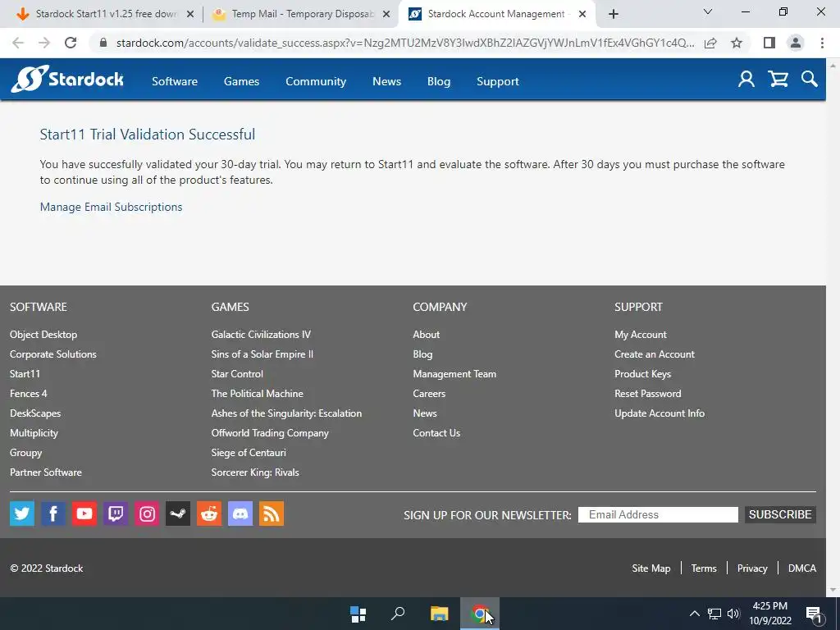
Task: Open Stardock's Twitch channel icon
Action: (x=116, y=514)
